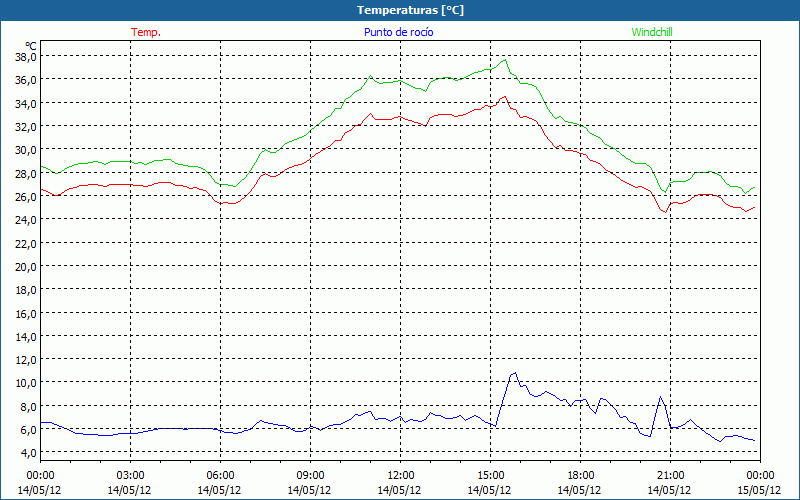
Task: Click the 21:00 time axis label
Action: (x=670, y=476)
